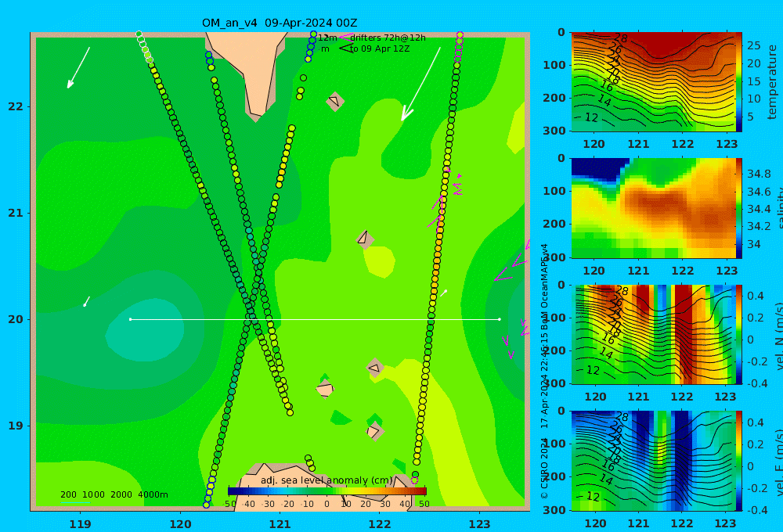This screenshot has height=532, width=783.
Task: Click the longitude label 119 on the map axis
Action: [81, 524]
